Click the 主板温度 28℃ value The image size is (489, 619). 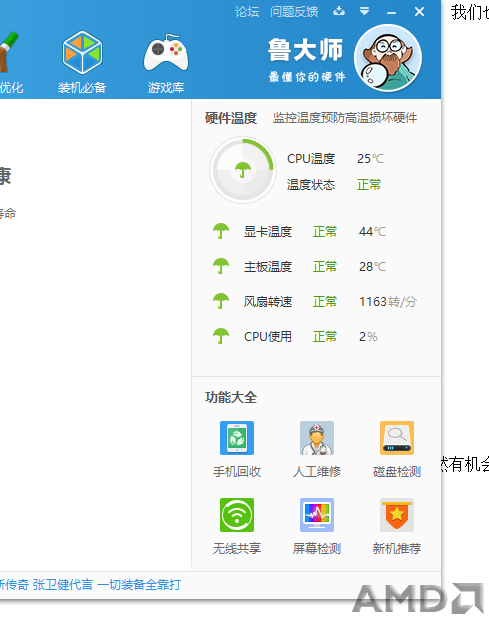372,266
